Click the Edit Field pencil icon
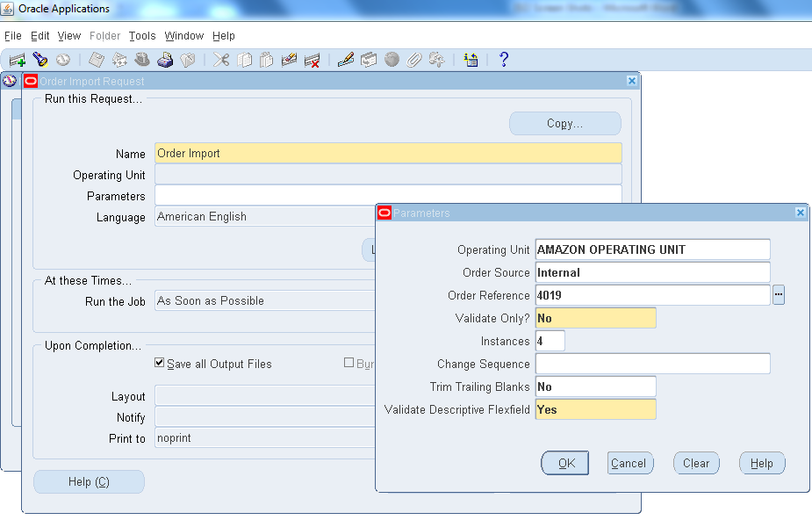Screen dimensions: 812x520 click(x=345, y=60)
